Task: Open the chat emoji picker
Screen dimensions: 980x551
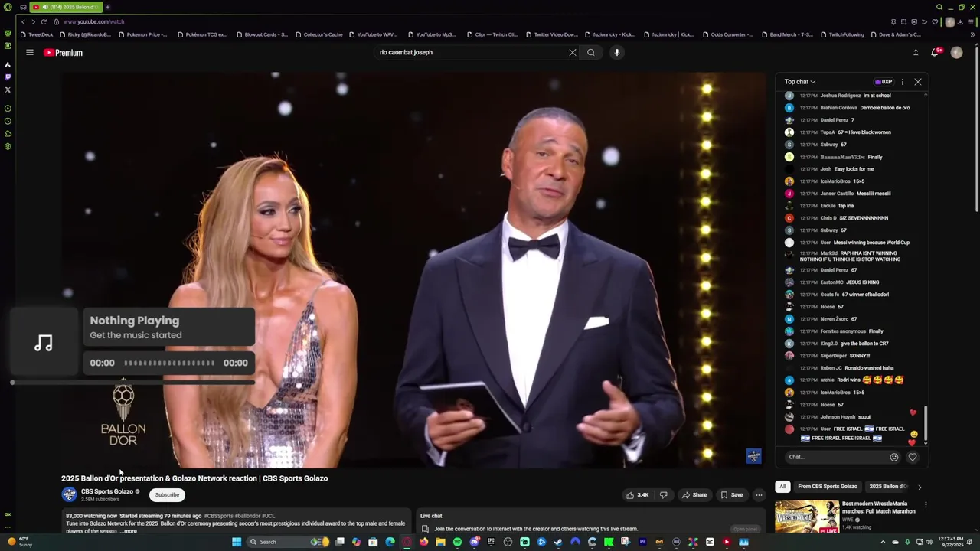Action: [893, 457]
